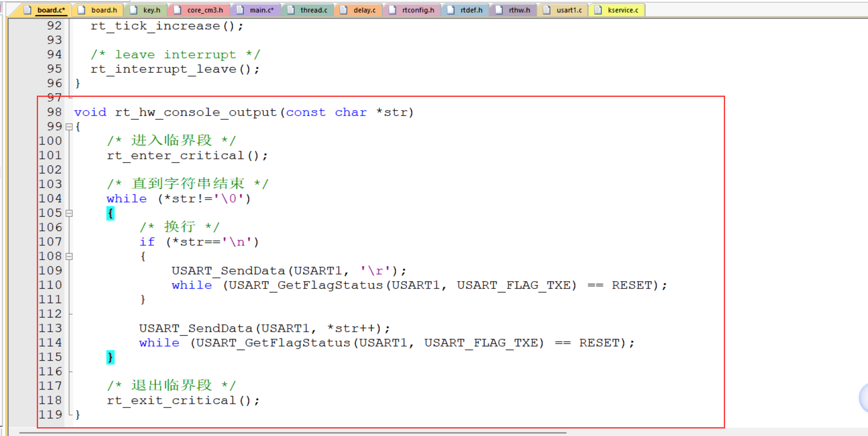Switch to the board.h tab
Viewport: 868px width, 436px height.
click(98, 10)
